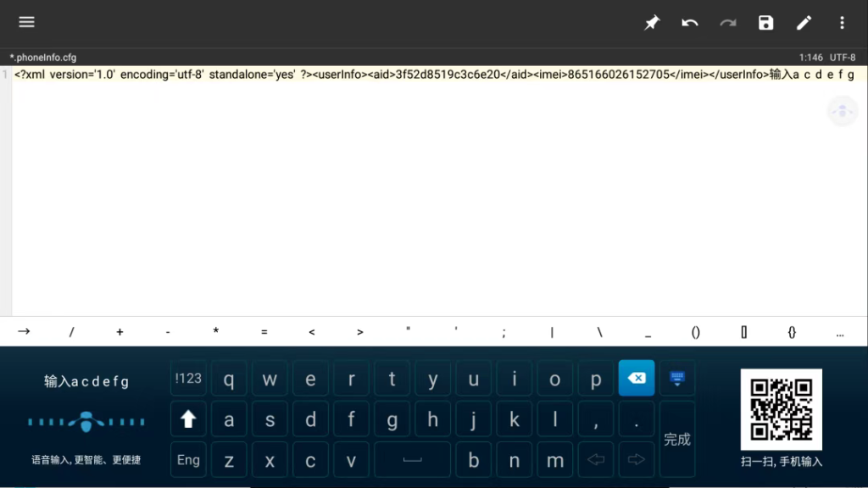Tap 完成 done key
This screenshot has height=488, width=868.
[677, 440]
